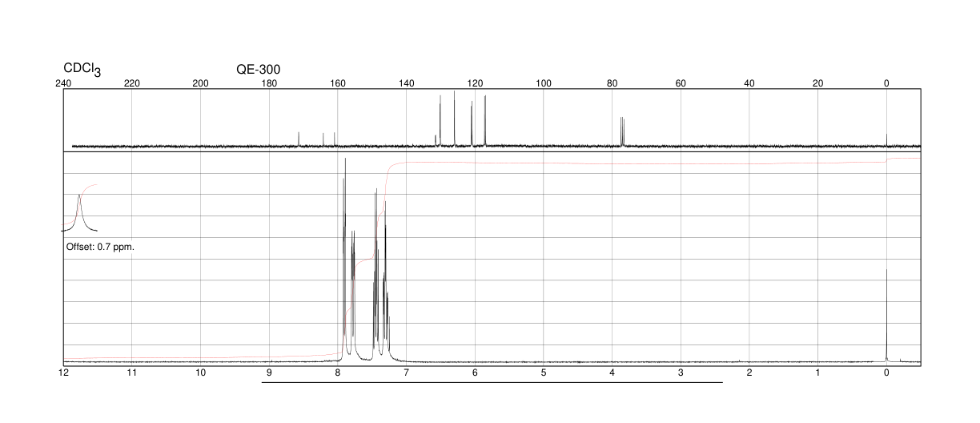Click the 12 ppm tick on proton axis
Screen dimensions: 980x423
(x=64, y=373)
